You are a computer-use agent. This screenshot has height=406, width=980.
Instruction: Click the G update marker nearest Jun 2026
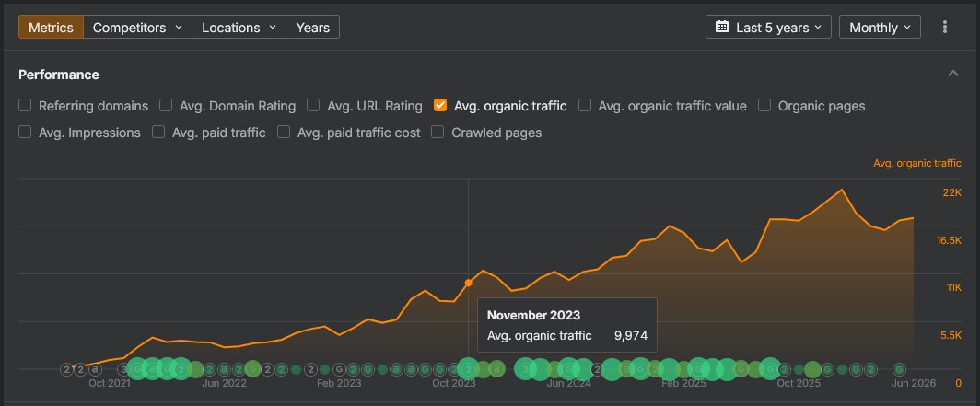tap(899, 369)
